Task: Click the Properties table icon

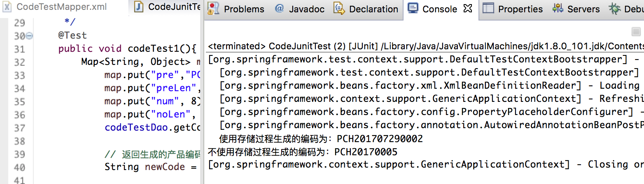Action: pos(488,8)
